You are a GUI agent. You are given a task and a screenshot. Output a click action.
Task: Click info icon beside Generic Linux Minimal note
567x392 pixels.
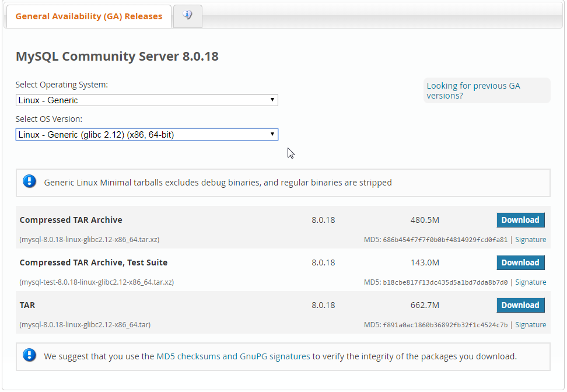(x=29, y=181)
